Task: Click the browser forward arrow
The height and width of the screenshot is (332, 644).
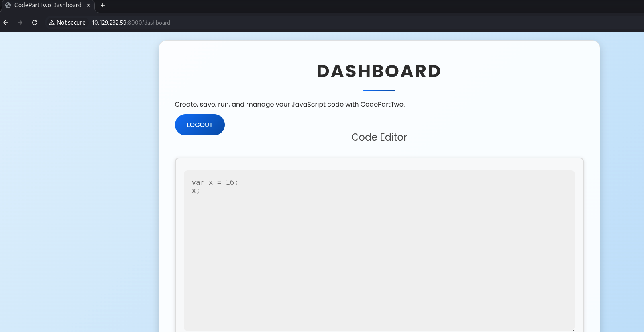Action: coord(20,23)
